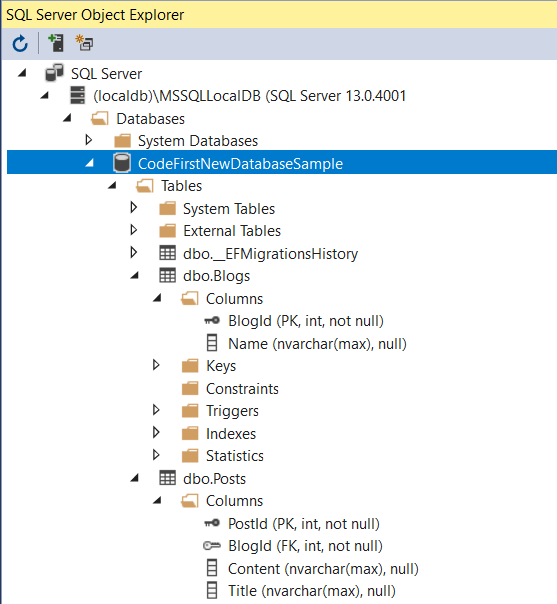The image size is (557, 604).
Task: Click the BlogId primary key icon under dbo.Blogs
Action: [x=212, y=320]
